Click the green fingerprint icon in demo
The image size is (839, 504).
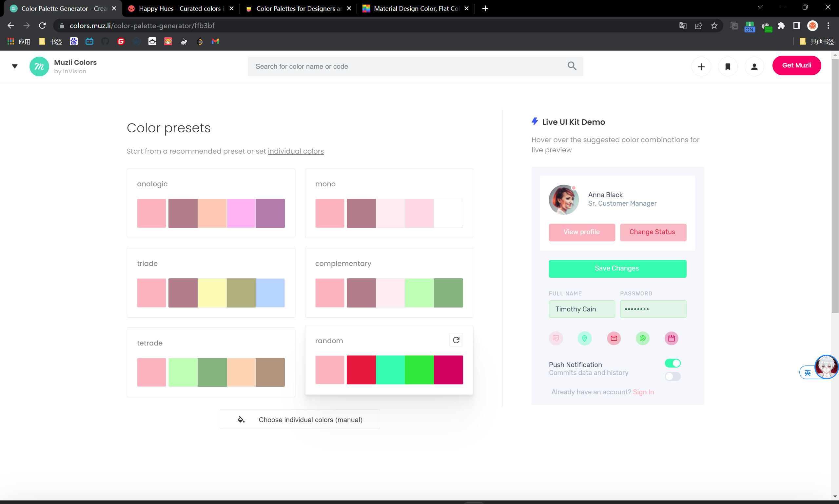click(642, 338)
